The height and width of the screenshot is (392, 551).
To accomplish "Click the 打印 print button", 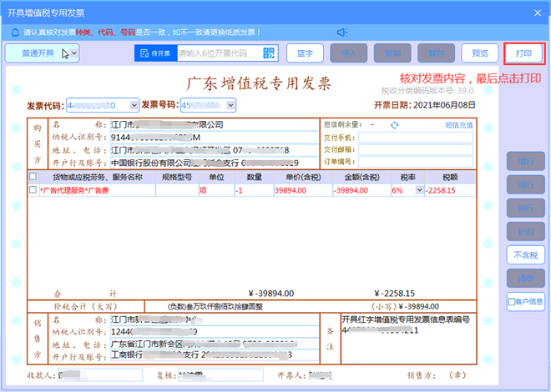I will point(523,53).
